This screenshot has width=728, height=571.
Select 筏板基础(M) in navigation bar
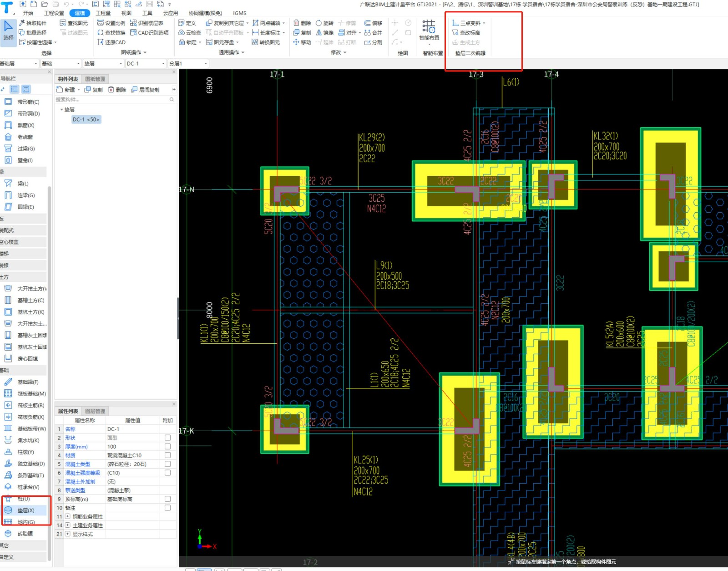point(25,393)
